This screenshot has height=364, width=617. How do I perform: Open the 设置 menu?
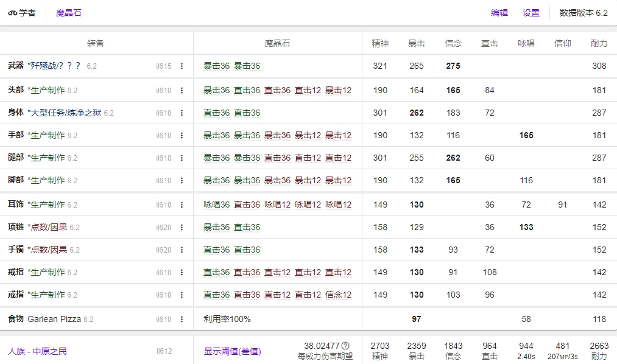click(x=531, y=12)
